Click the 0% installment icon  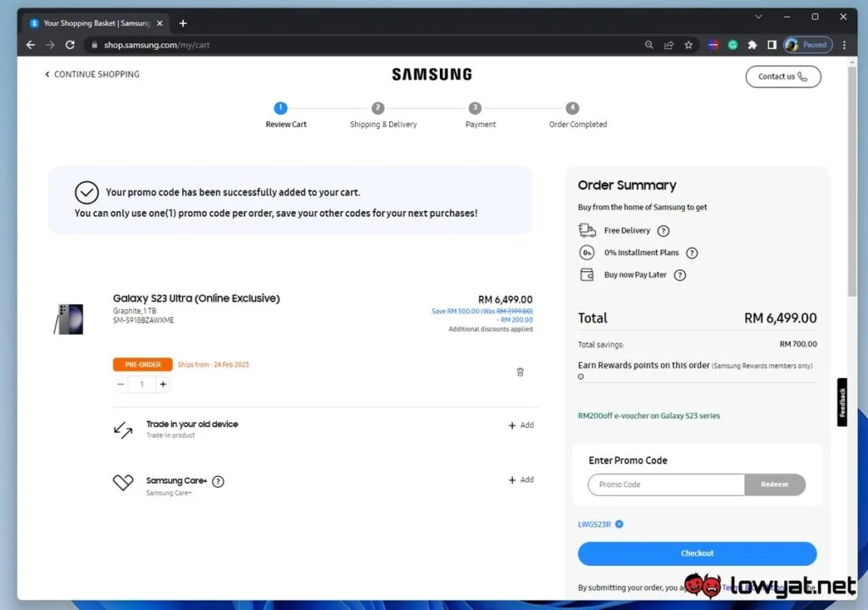coord(587,252)
